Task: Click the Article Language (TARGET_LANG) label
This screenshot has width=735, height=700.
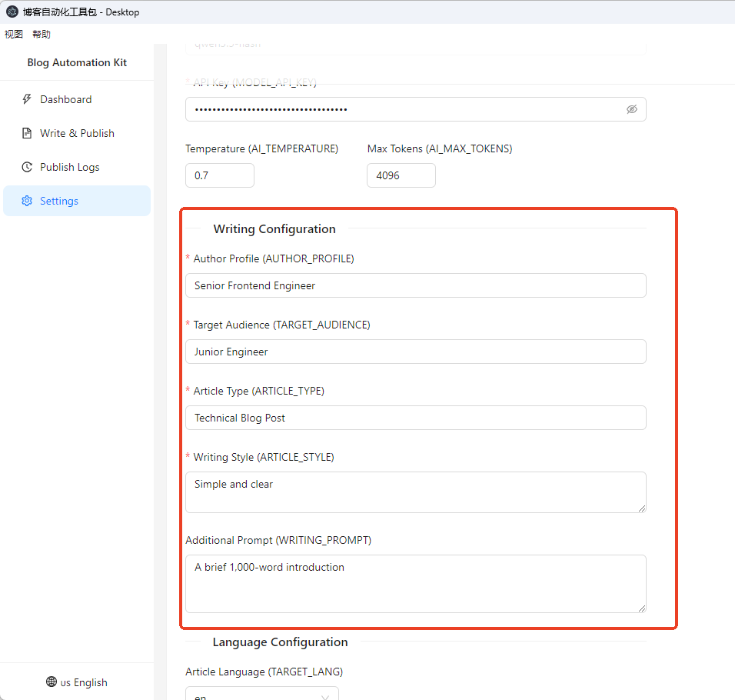Action: pyautogui.click(x=264, y=672)
